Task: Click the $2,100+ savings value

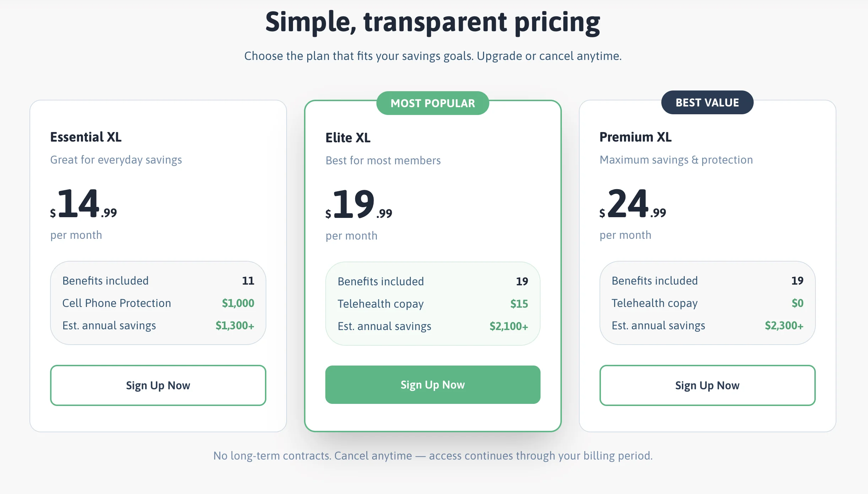Action: pos(509,326)
